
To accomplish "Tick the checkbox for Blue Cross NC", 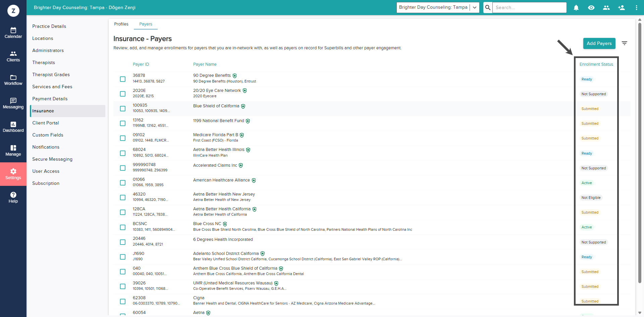I will (x=123, y=227).
